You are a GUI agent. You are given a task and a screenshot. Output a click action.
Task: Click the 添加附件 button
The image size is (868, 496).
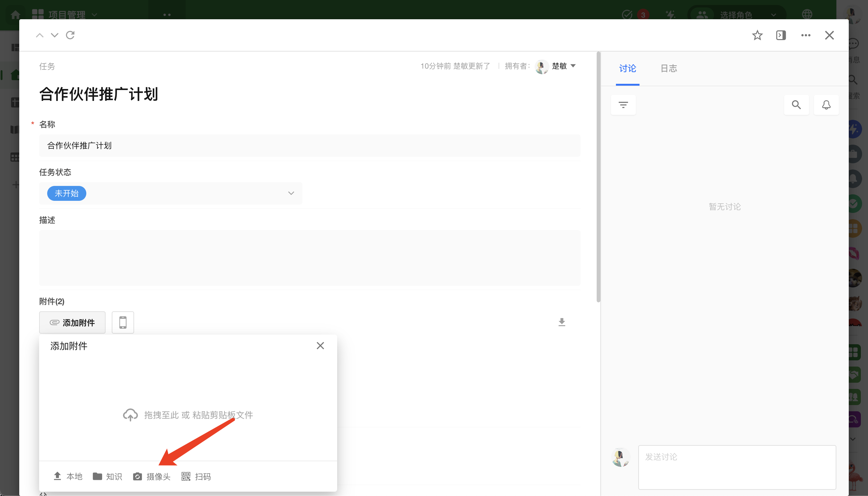72,322
